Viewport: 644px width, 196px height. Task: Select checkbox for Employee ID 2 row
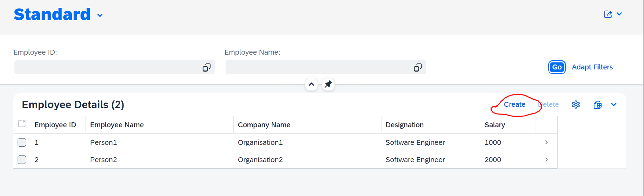tap(22, 160)
